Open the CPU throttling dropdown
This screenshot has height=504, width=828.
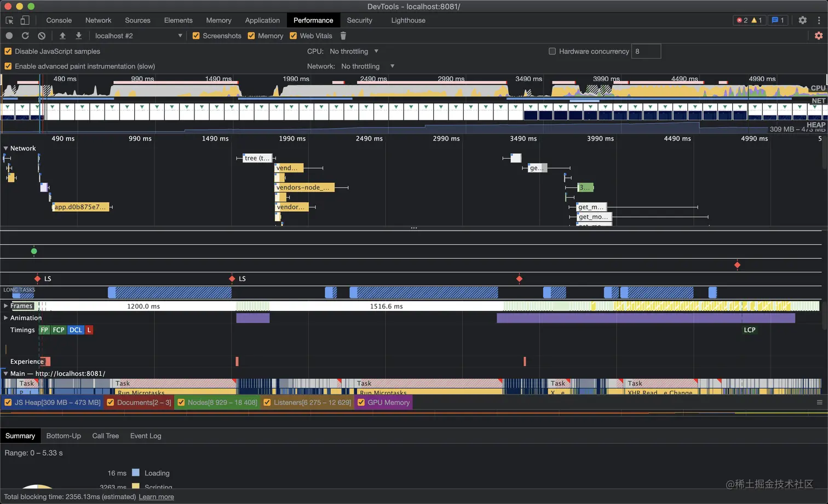click(354, 51)
